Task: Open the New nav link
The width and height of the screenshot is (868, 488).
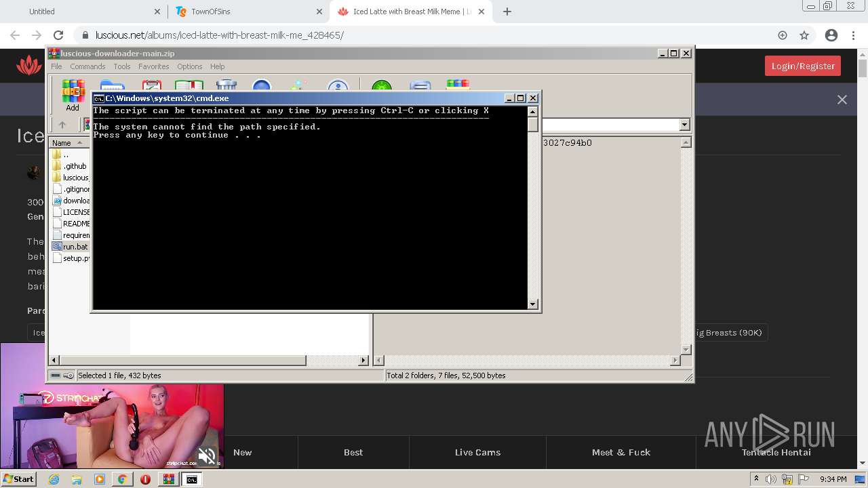Action: tap(242, 452)
